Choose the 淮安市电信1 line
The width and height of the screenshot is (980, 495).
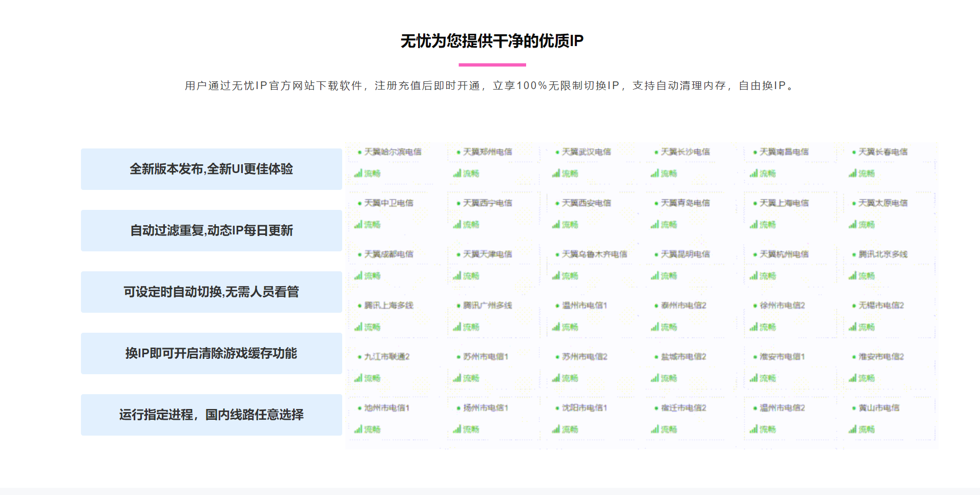[782, 357]
